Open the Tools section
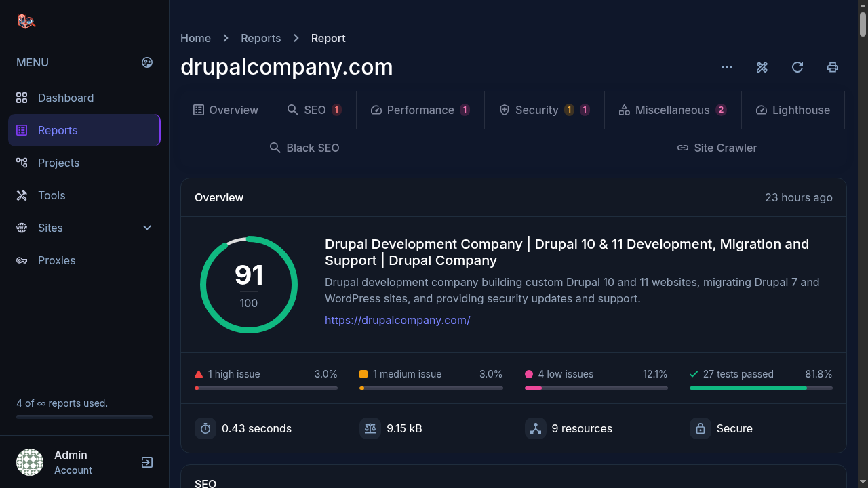Screen dimensions: 868x488 [84, 195]
